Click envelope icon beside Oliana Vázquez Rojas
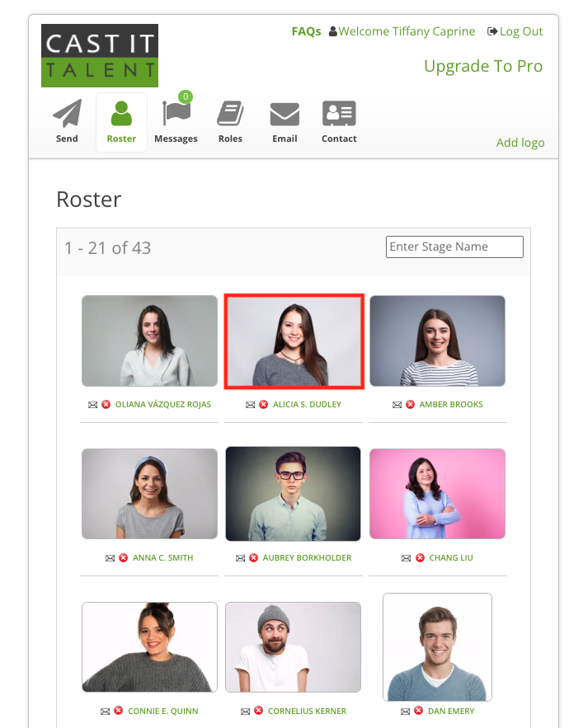The height and width of the screenshot is (728, 583). coord(93,405)
